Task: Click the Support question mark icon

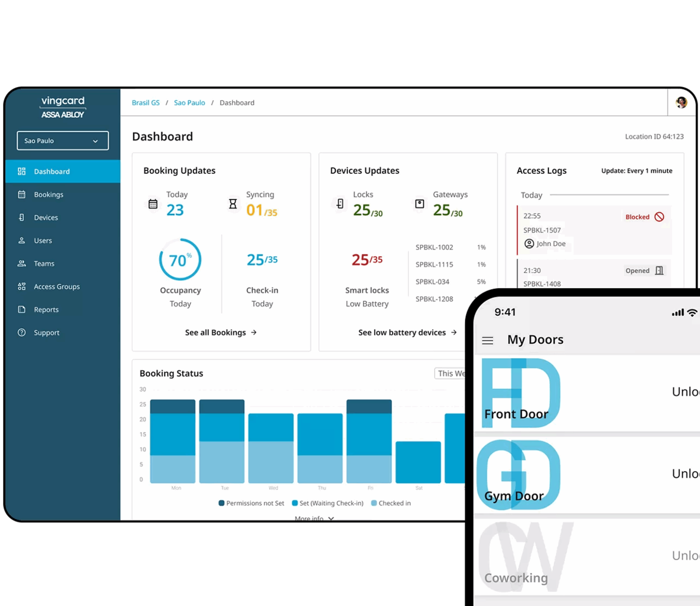Action: pos(22,332)
